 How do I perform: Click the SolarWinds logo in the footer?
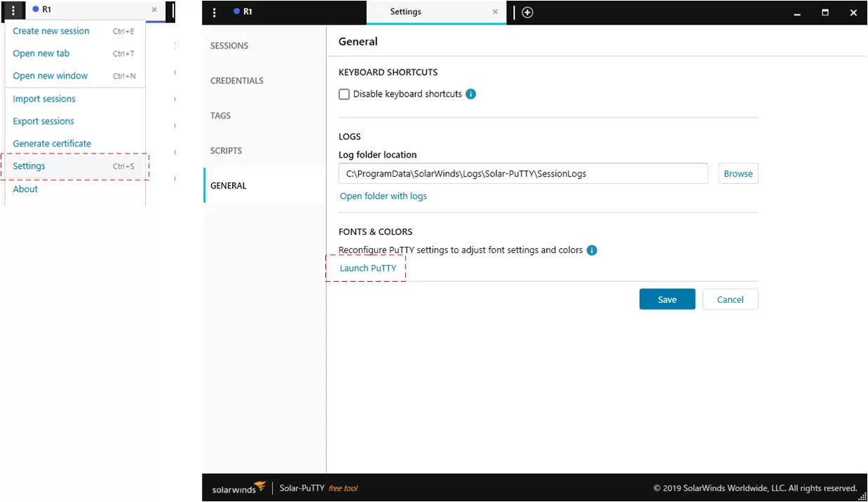tap(239, 488)
